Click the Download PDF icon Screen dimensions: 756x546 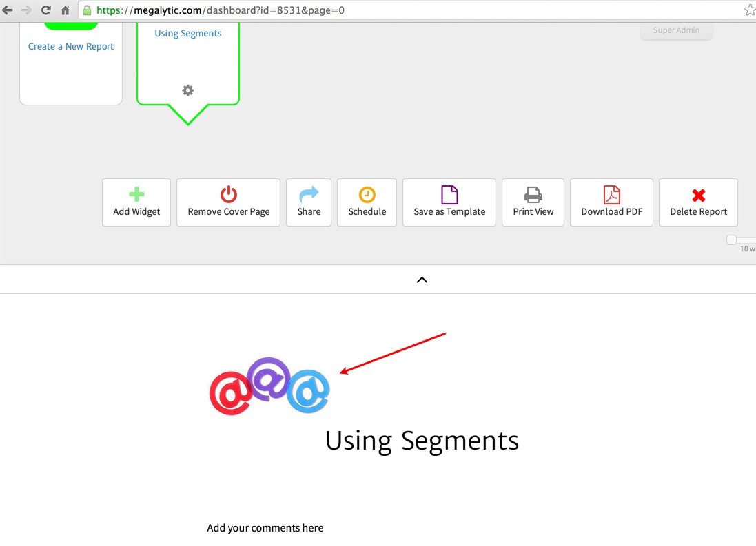611,195
